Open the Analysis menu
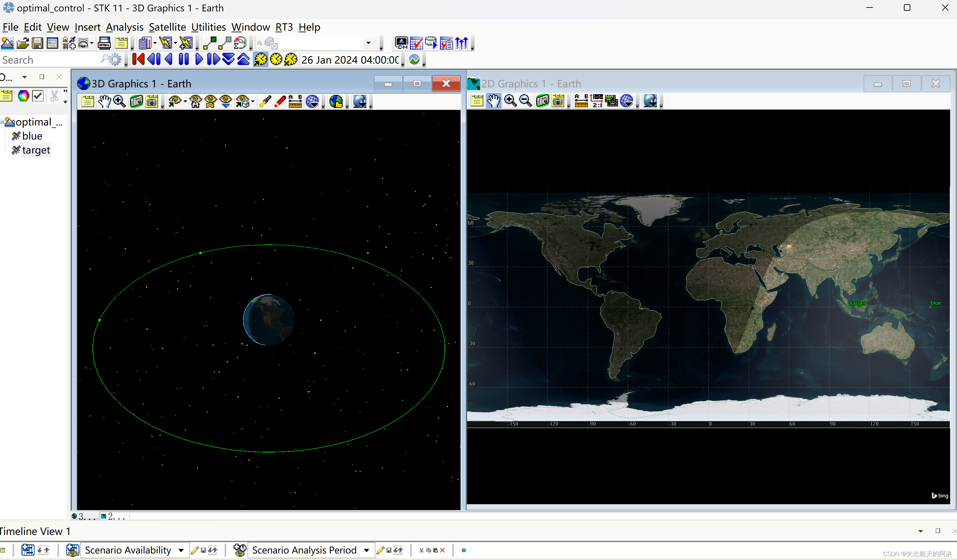This screenshot has height=560, width=957. [125, 27]
